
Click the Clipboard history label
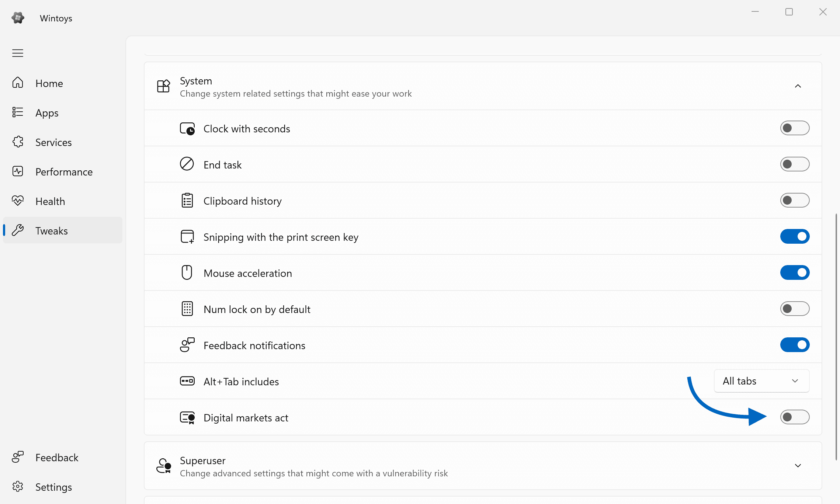point(243,201)
